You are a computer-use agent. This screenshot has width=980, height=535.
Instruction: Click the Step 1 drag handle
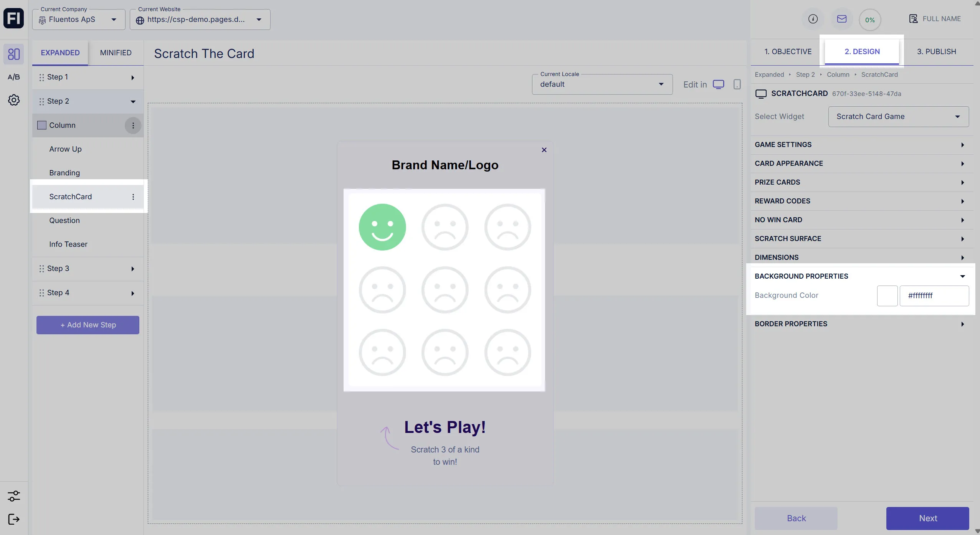pos(41,78)
